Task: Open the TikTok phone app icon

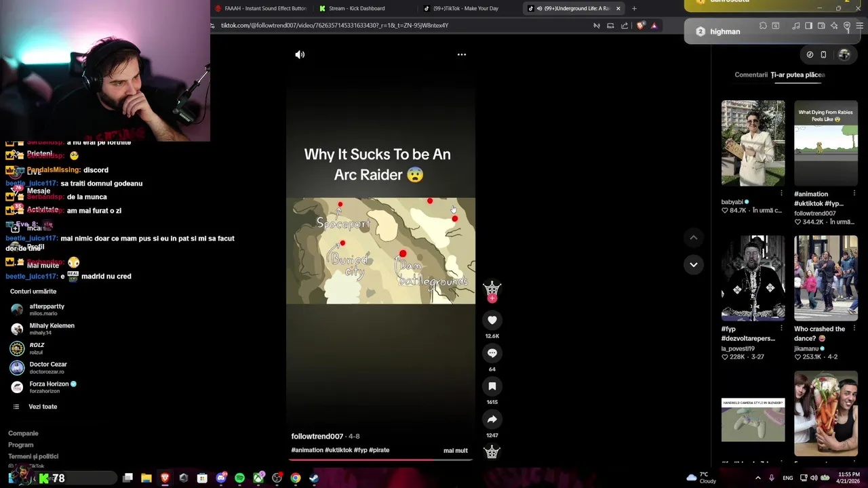Action: (x=823, y=55)
